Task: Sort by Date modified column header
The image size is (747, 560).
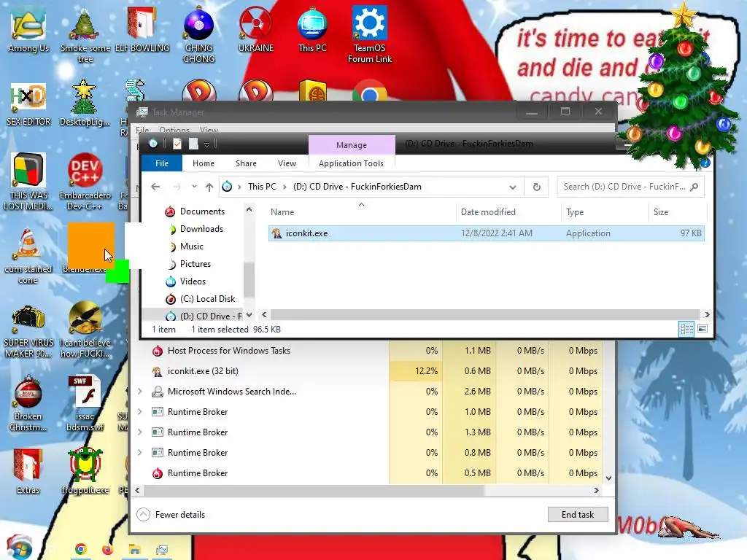Action: click(x=508, y=212)
